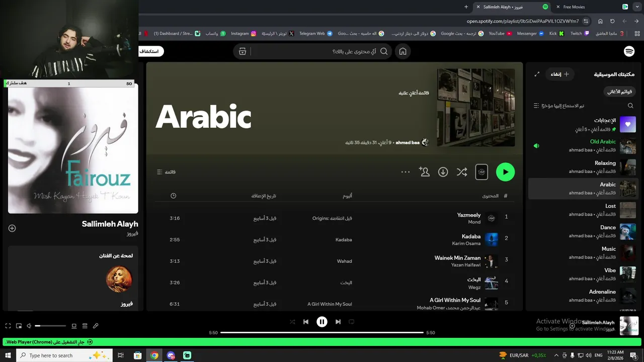Open connect to a device
The width and height of the screenshot is (644, 362).
pyautogui.click(x=74, y=326)
